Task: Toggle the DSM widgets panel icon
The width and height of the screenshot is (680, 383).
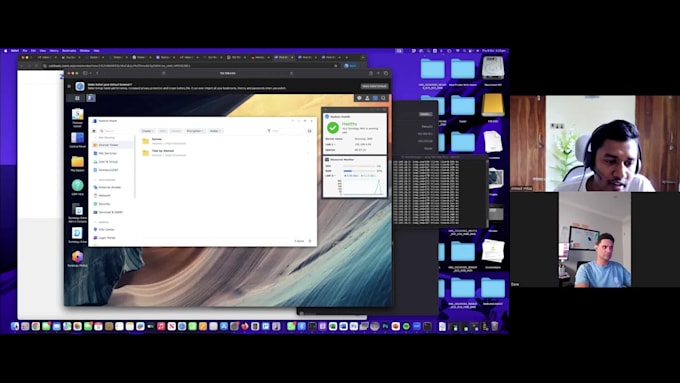Action: click(376, 98)
